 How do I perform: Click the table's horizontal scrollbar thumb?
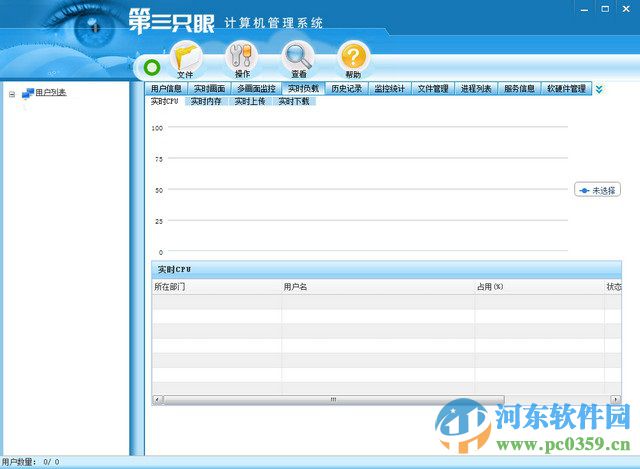pos(333,399)
